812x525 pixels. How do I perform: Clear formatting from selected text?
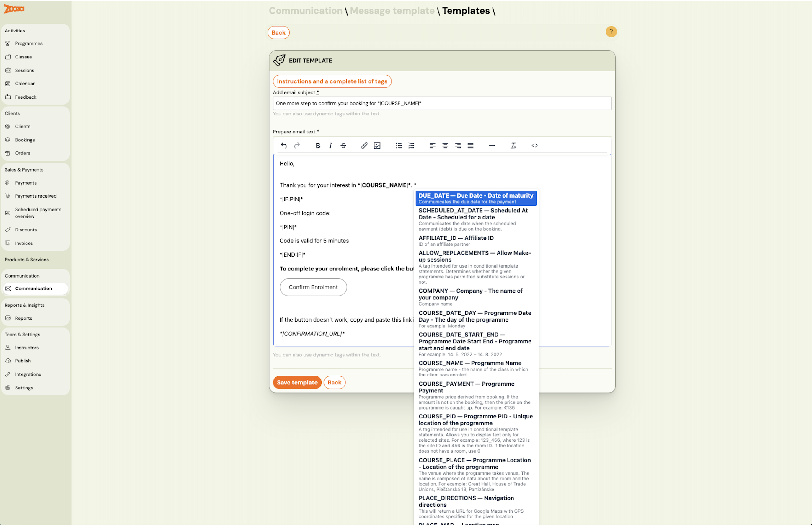coord(513,145)
